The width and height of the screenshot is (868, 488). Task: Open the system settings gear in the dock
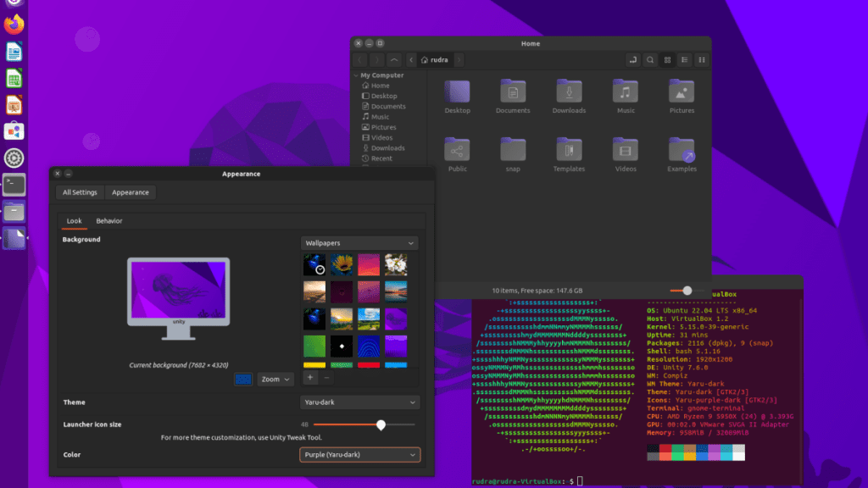[x=14, y=158]
